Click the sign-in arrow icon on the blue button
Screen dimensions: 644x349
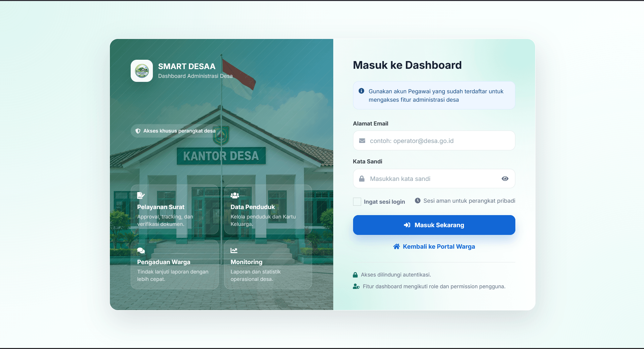coord(407,225)
